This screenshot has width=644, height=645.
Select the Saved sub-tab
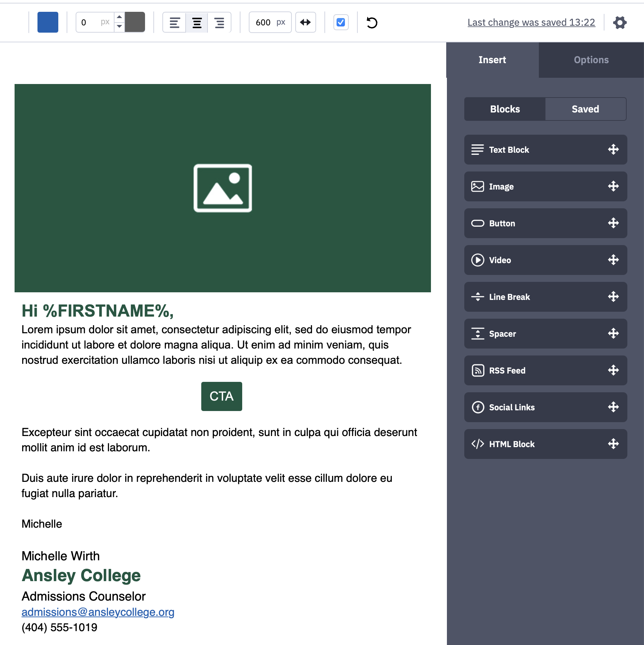pyautogui.click(x=586, y=109)
